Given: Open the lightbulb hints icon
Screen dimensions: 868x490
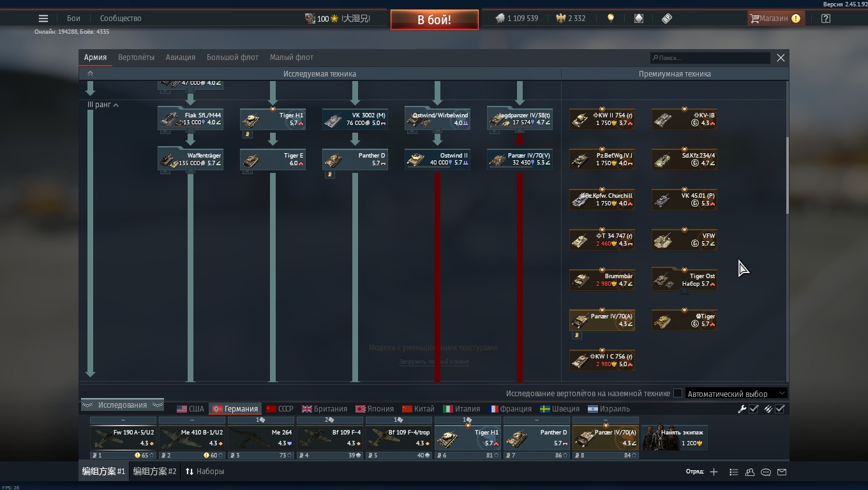Looking at the screenshot, I should [611, 19].
